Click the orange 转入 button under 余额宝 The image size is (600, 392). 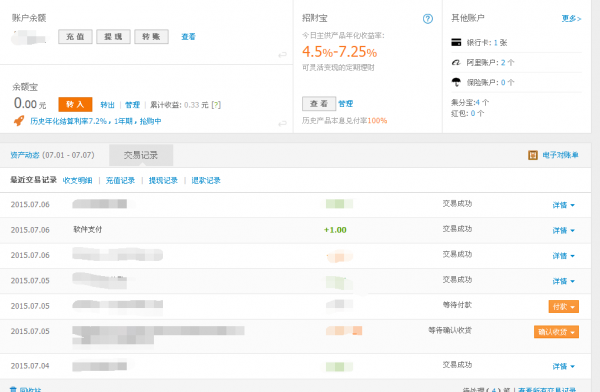click(x=75, y=104)
